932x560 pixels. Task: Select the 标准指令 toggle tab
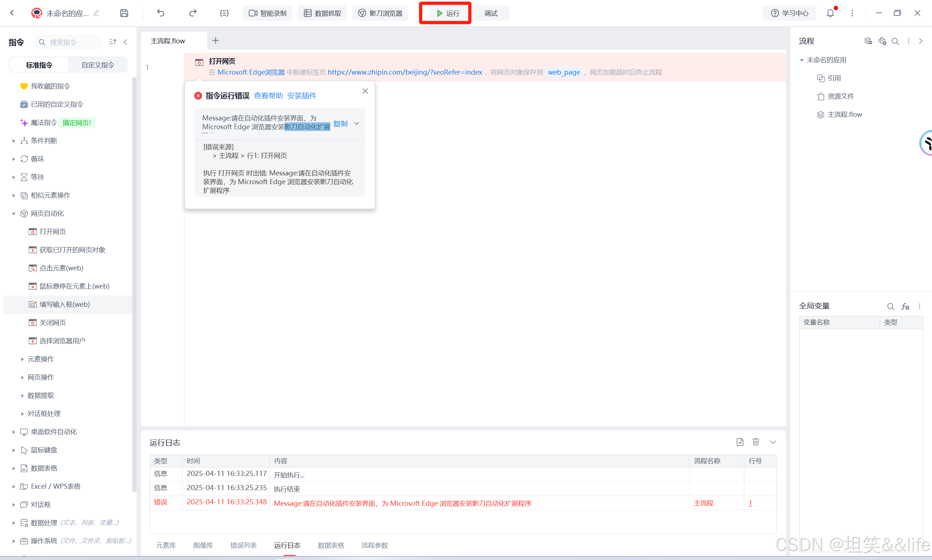coord(39,65)
